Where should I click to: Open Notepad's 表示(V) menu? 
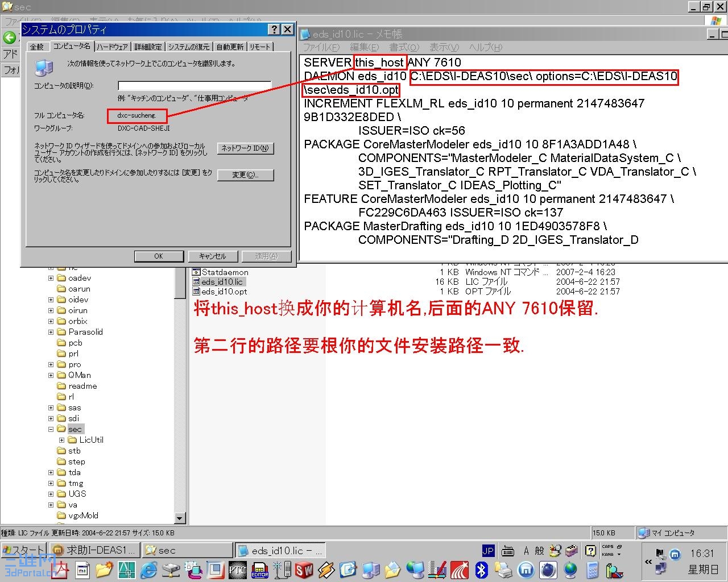tap(444, 47)
